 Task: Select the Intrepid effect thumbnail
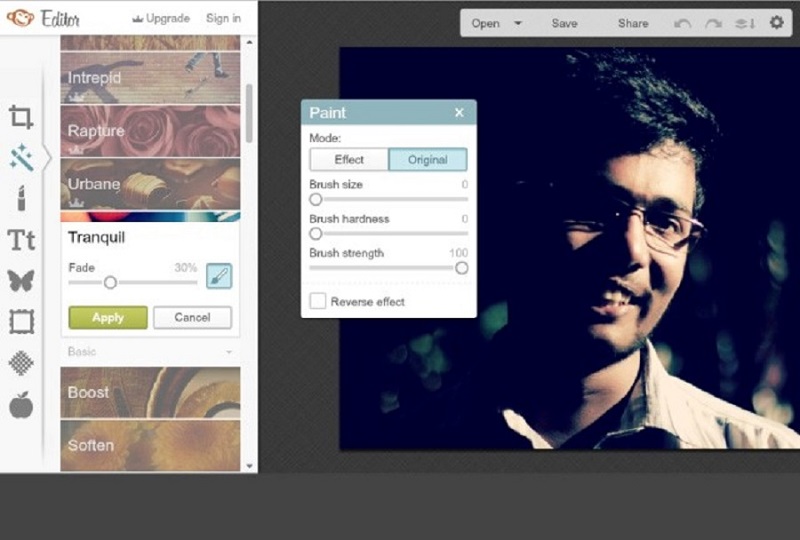pos(151,78)
